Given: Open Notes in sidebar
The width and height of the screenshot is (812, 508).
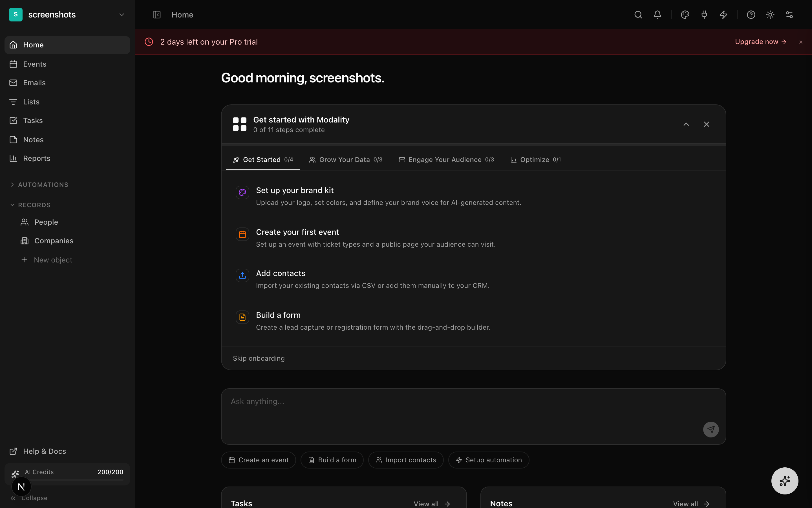Looking at the screenshot, I should [x=67, y=140].
